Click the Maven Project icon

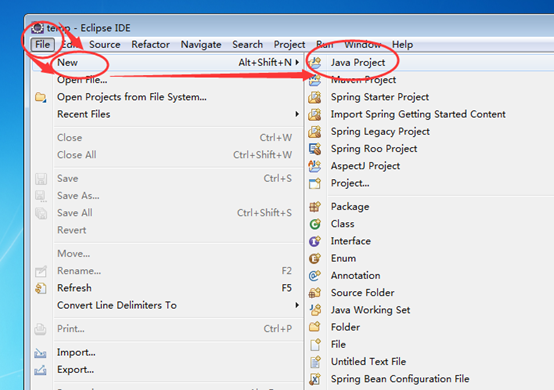[x=315, y=80]
